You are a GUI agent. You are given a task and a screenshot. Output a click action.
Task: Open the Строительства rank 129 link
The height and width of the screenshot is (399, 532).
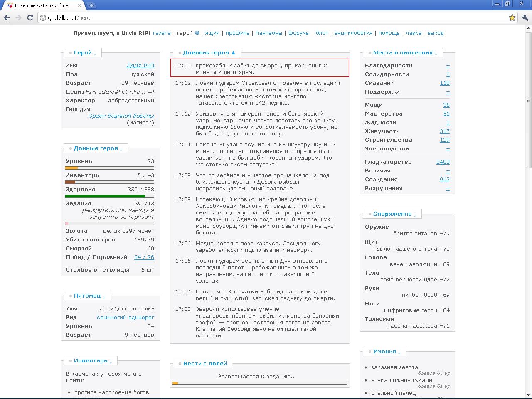click(445, 140)
